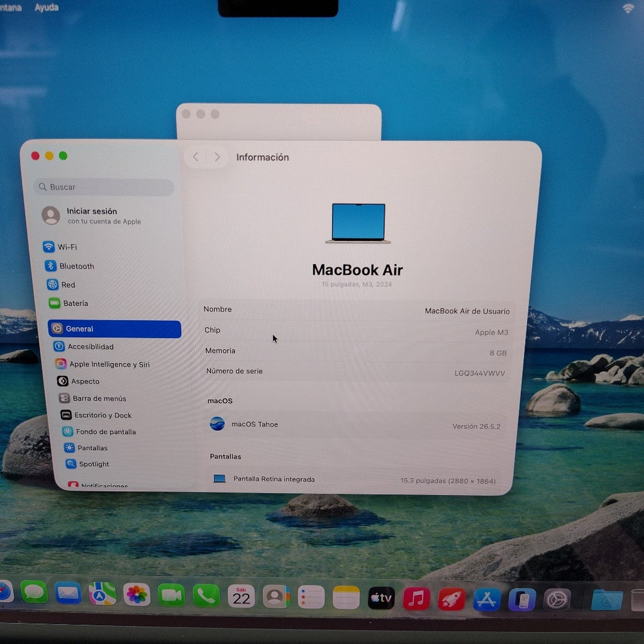This screenshot has width=644, height=644.
Task: Open Aspecto settings
Action: pyautogui.click(x=78, y=381)
